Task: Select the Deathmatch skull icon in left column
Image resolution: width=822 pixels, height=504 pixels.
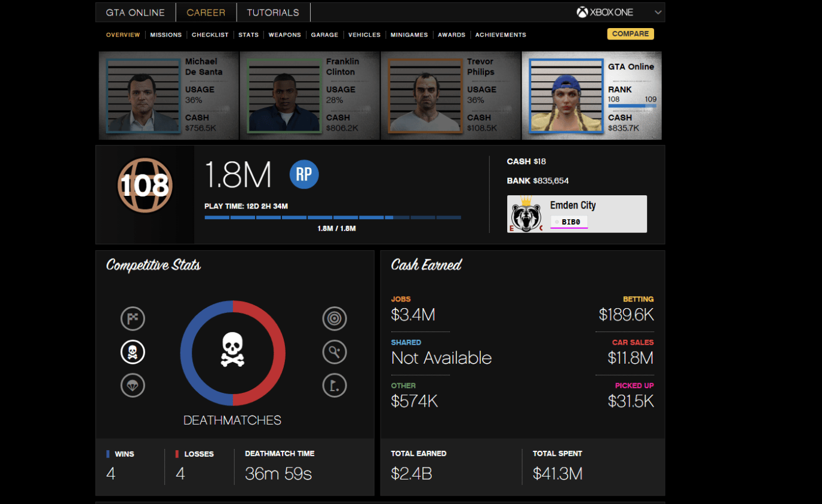Action: pyautogui.click(x=133, y=352)
